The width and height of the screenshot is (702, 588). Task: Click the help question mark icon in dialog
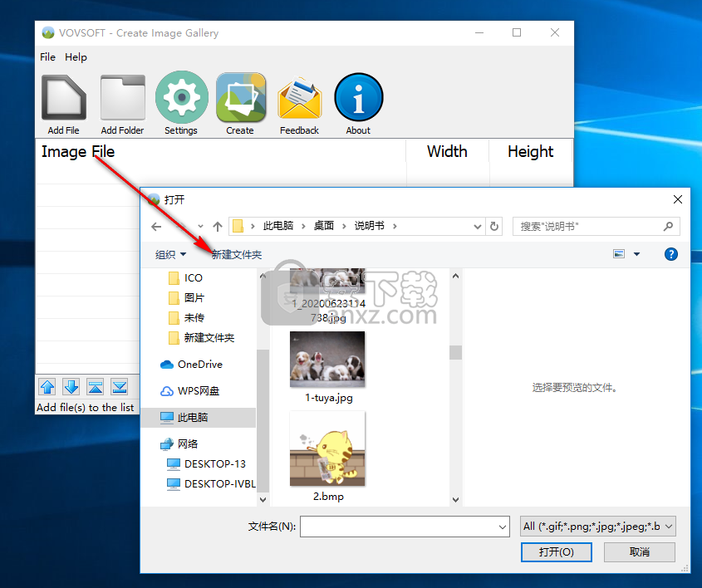click(x=670, y=254)
